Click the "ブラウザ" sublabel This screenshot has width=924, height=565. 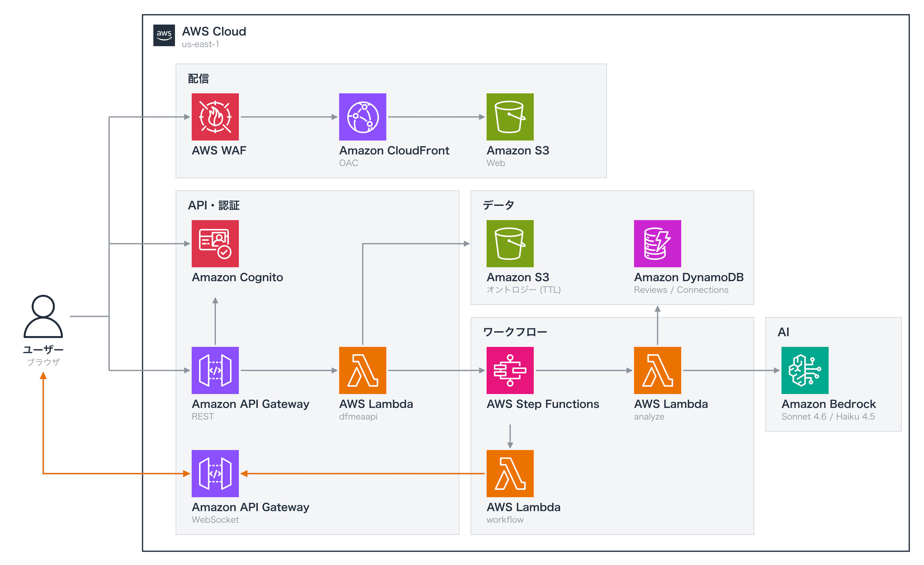pos(43,362)
